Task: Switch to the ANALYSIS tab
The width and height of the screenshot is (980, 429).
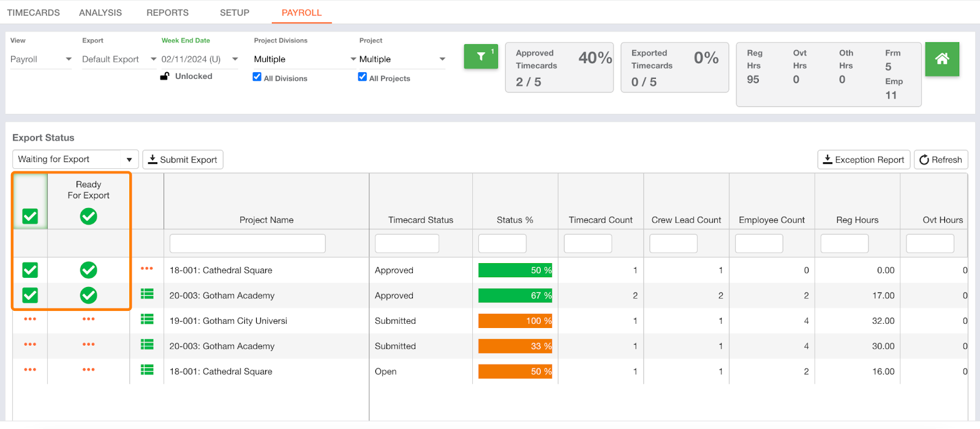Action: [100, 12]
